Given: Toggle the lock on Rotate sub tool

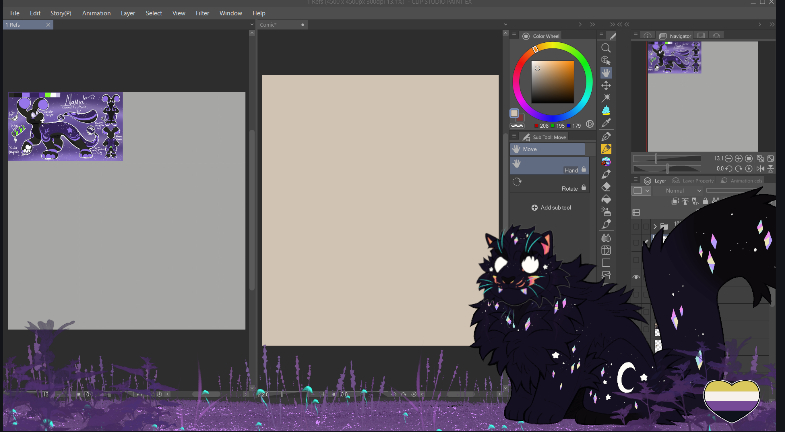Looking at the screenshot, I should coord(584,187).
